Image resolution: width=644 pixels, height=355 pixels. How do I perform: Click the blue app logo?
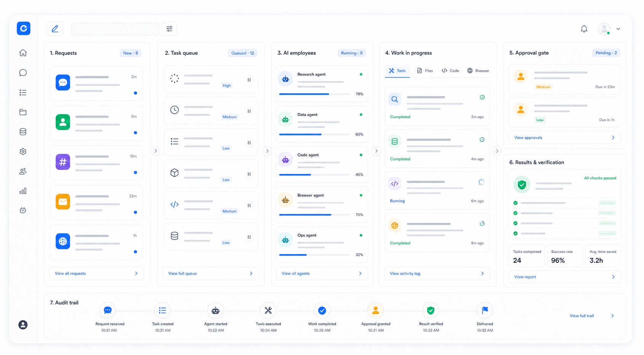click(x=24, y=28)
